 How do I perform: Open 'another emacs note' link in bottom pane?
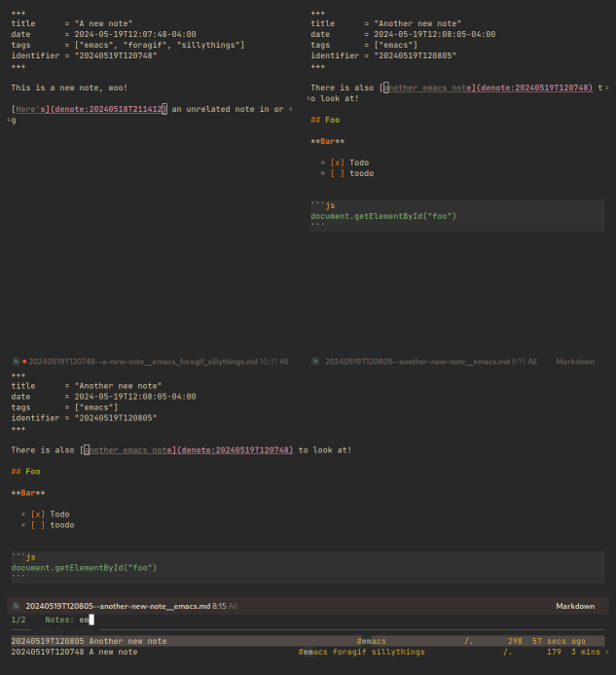[188, 450]
